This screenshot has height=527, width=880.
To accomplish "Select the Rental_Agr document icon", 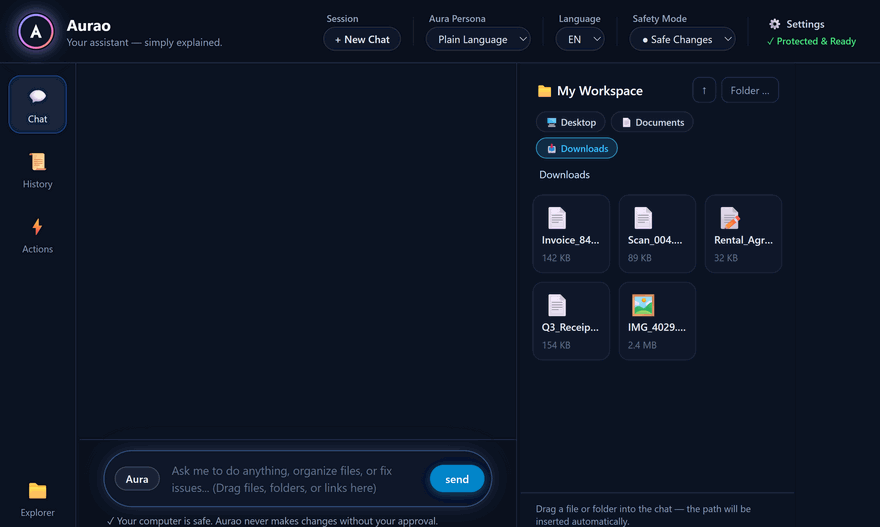I will point(730,218).
